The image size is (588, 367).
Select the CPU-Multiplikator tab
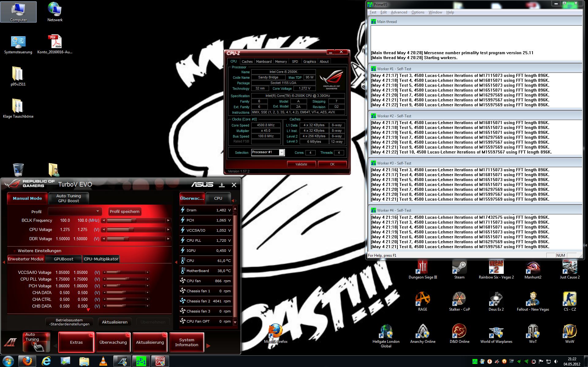(x=101, y=259)
